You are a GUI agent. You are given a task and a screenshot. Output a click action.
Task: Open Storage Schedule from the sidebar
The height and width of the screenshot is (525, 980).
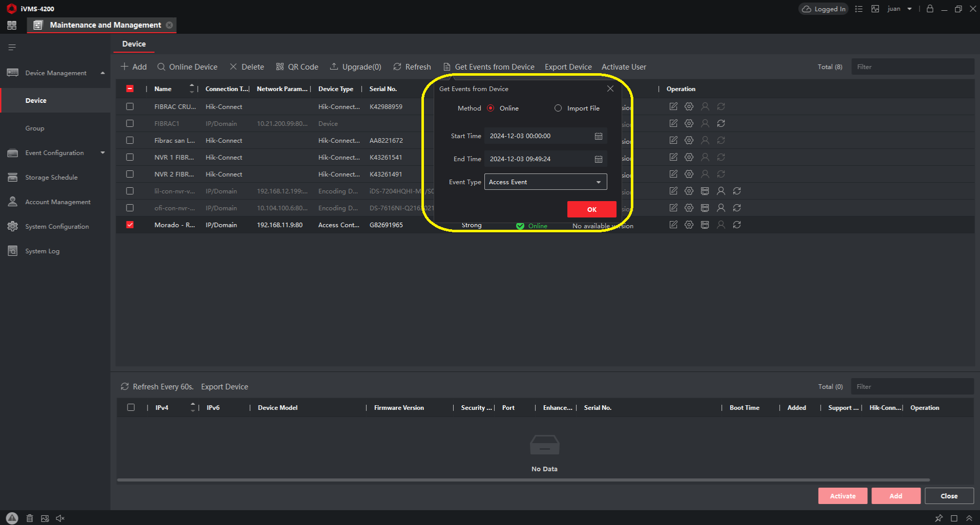[51, 178]
